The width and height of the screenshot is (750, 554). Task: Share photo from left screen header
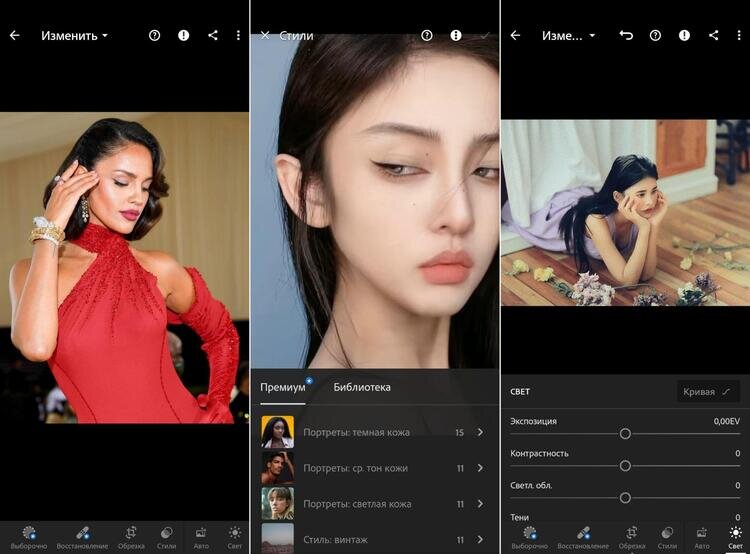point(213,35)
